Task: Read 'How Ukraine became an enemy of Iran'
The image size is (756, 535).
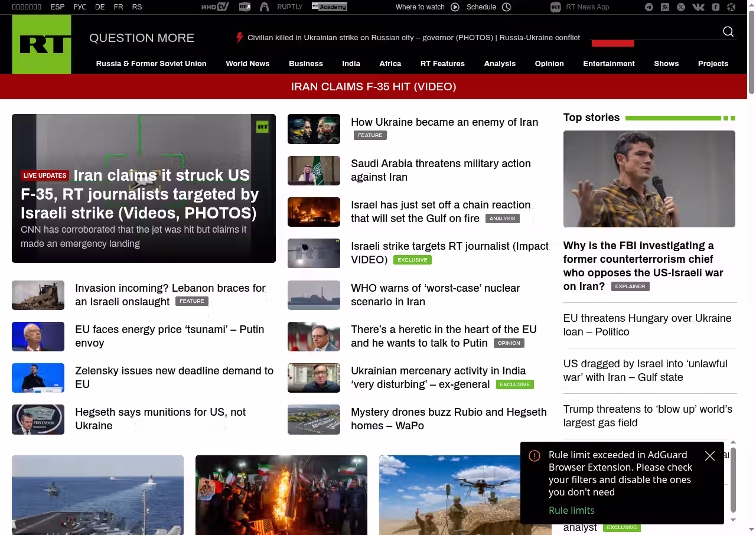Action: click(x=444, y=122)
